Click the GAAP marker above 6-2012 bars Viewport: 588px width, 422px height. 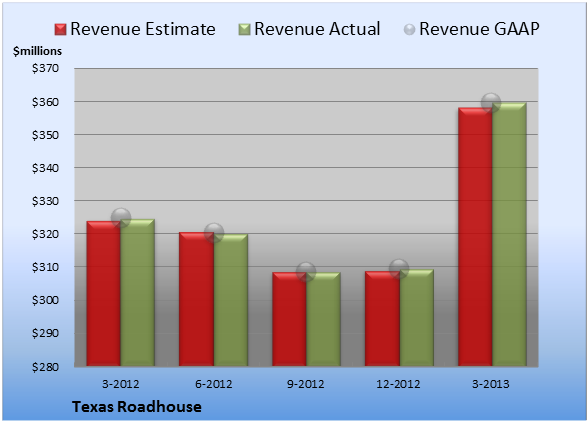tap(214, 233)
